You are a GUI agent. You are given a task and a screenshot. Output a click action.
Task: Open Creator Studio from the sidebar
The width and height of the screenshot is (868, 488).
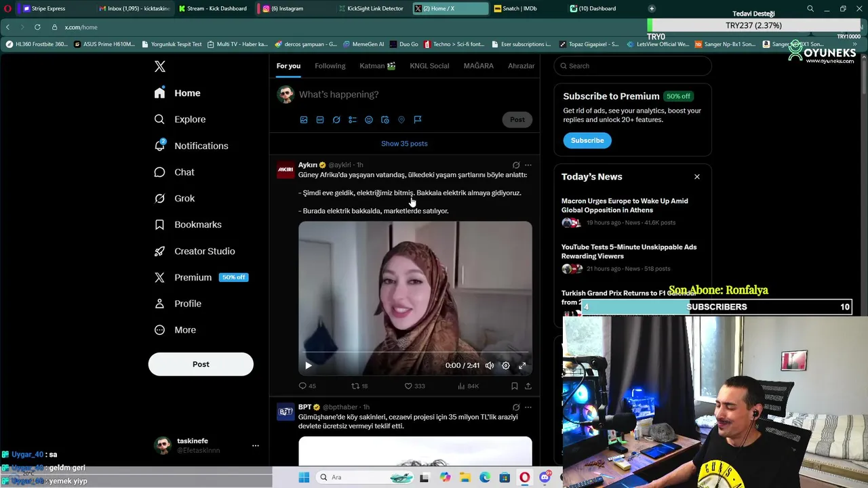coord(195,251)
